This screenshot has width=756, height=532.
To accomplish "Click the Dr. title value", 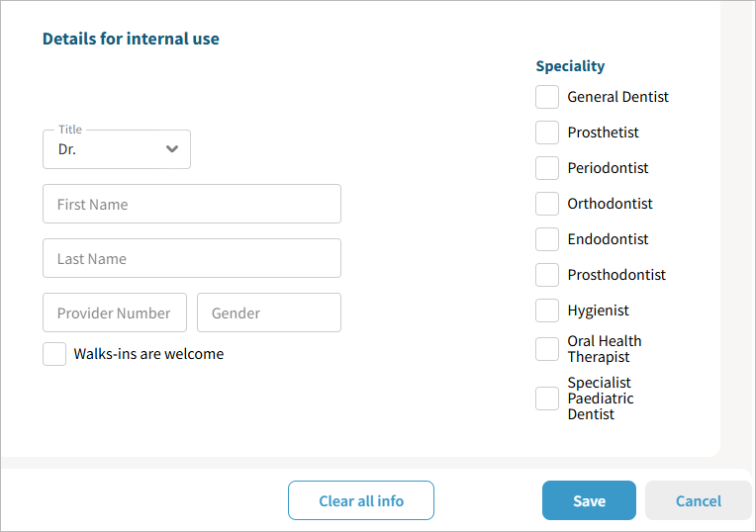I will [x=67, y=150].
